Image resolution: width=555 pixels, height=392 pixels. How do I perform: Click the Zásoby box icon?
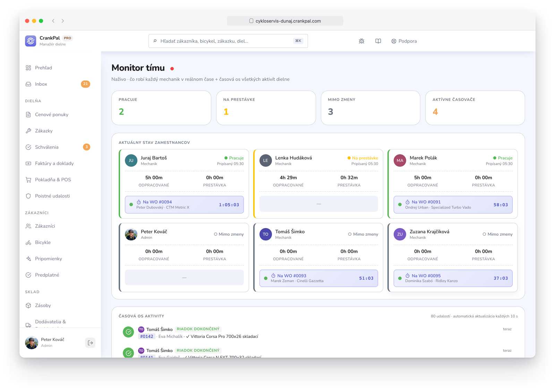[x=28, y=305]
